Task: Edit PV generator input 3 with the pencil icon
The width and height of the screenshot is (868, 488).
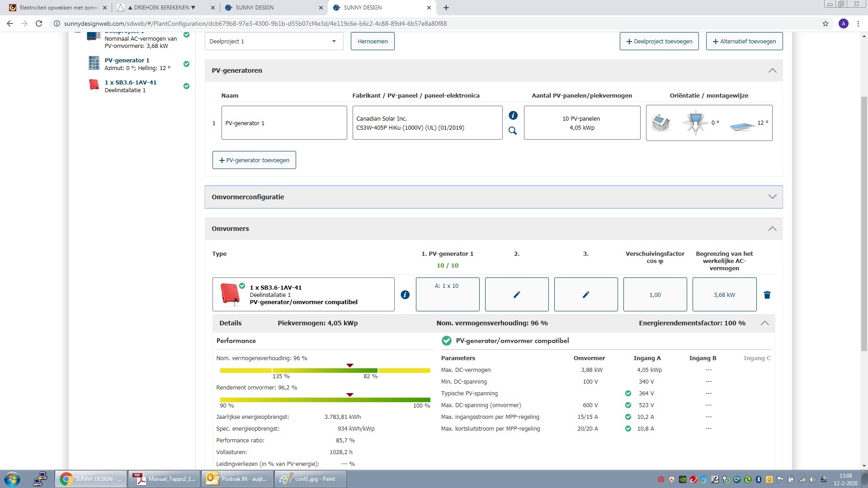Action: [585, 295]
